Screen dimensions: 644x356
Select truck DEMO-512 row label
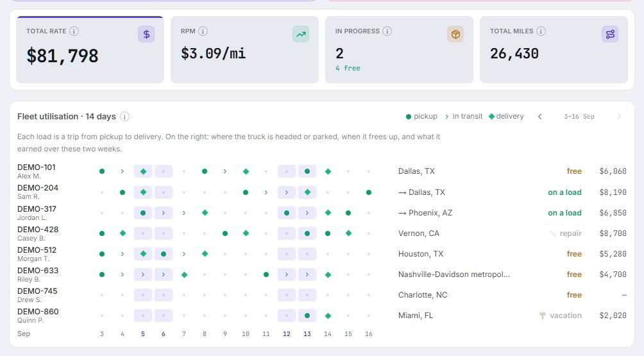[x=37, y=250]
